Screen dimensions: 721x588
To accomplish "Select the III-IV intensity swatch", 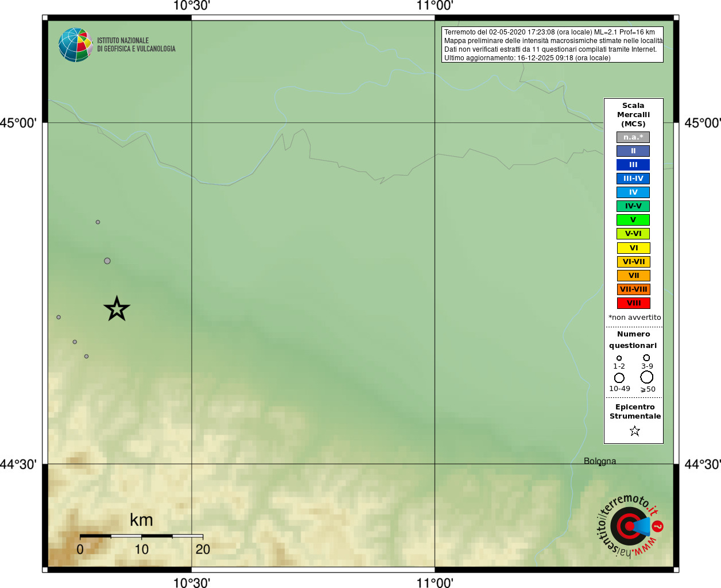I will 633,179.
